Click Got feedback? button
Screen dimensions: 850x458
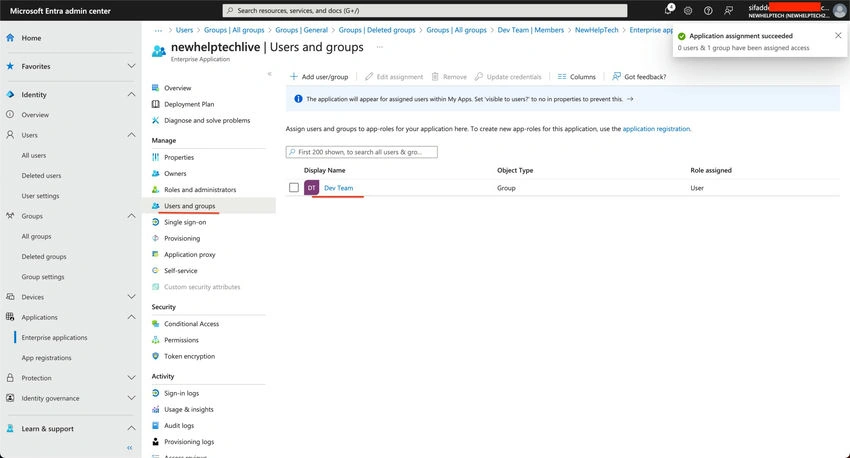click(639, 77)
